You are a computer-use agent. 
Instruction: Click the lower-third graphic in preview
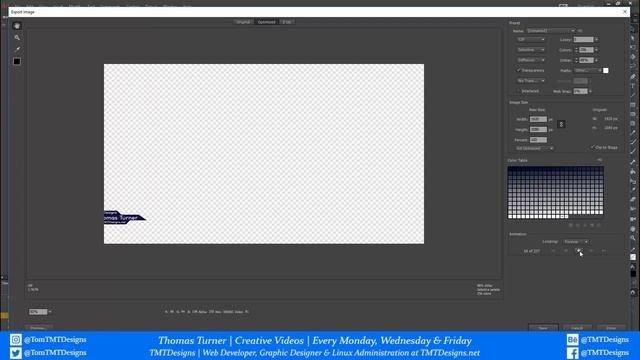tap(124, 217)
